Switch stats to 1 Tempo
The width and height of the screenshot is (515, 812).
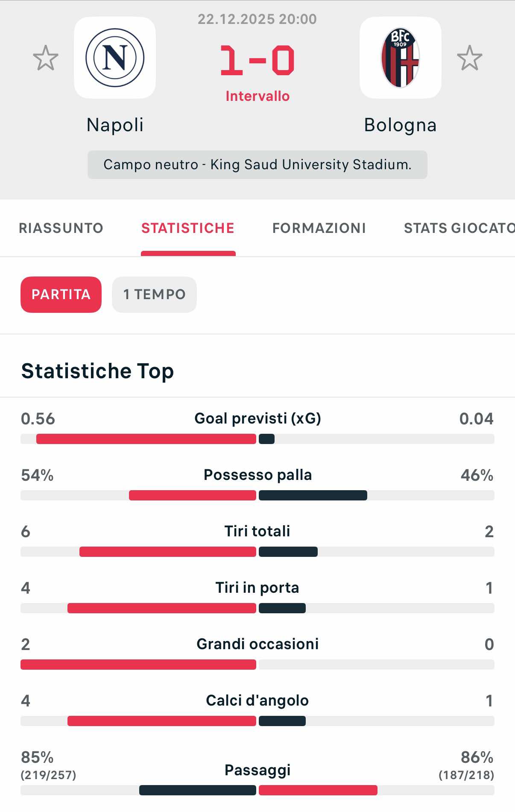coord(154,294)
